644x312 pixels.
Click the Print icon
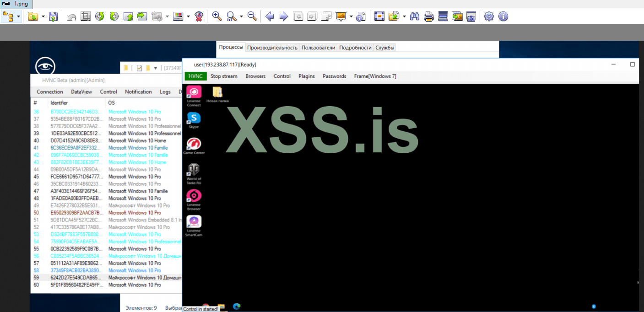click(x=429, y=17)
